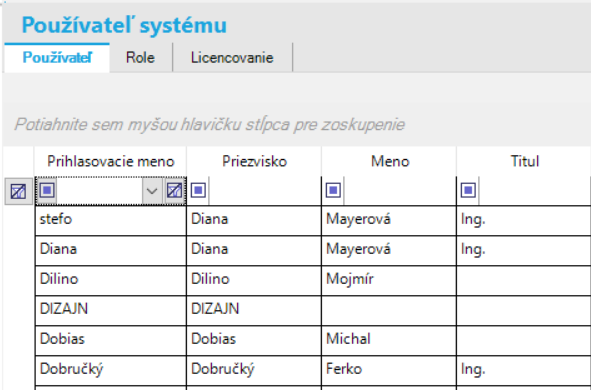Image resolution: width=591 pixels, height=390 pixels.
Task: Select the login name cell 'DIZAJN'
Action: point(110,310)
